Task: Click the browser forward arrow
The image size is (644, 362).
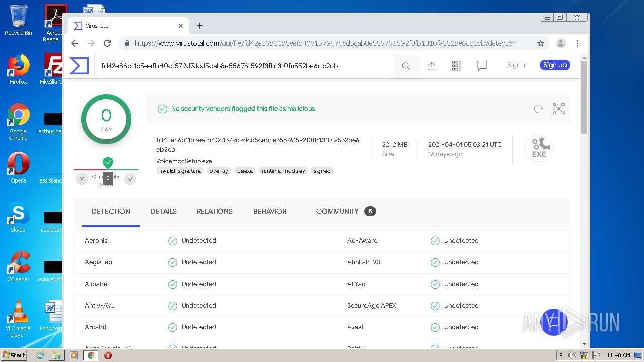Action: pos(91,43)
